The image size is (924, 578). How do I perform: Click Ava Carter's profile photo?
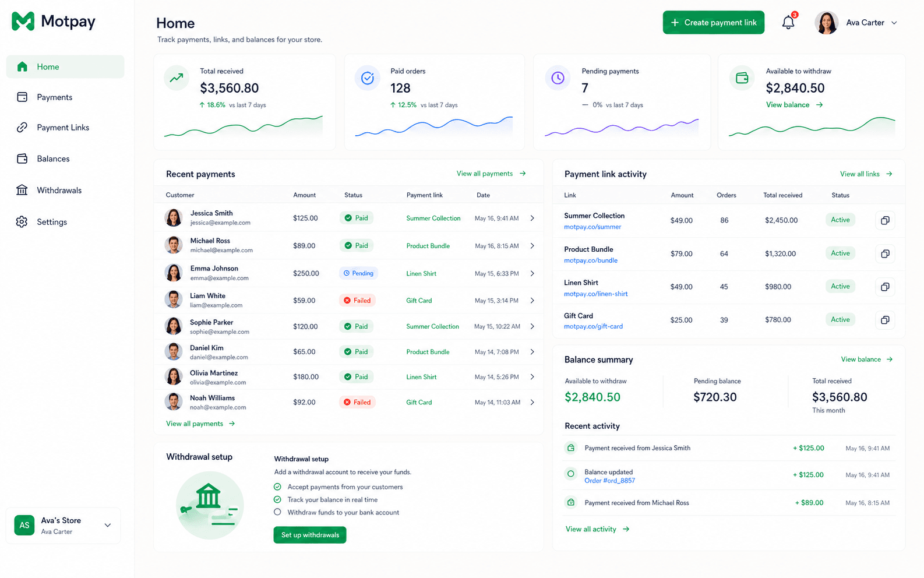(826, 23)
